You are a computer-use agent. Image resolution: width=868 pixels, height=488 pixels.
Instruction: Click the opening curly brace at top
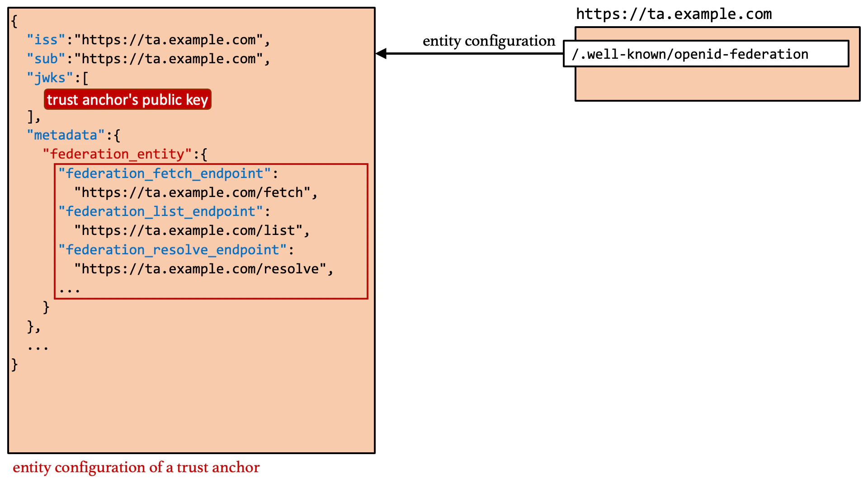click(14, 21)
